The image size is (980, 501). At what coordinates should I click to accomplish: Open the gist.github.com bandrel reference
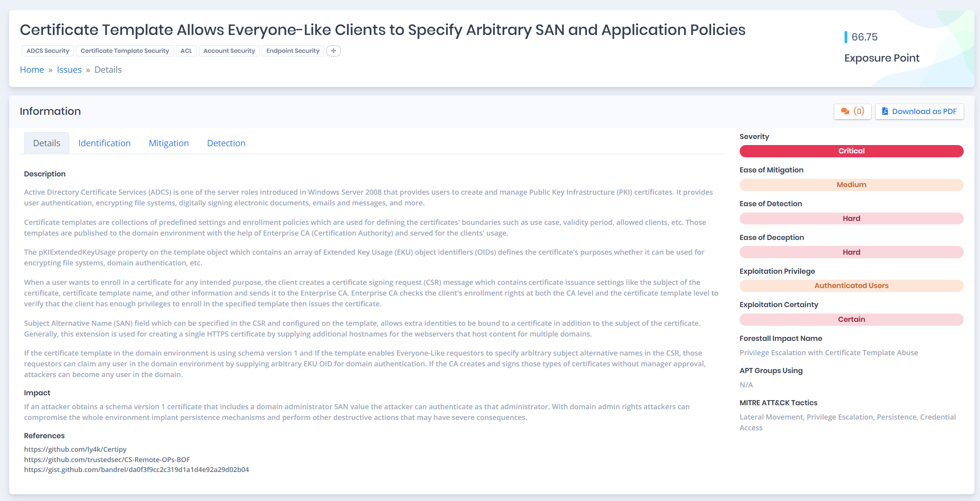(137, 470)
